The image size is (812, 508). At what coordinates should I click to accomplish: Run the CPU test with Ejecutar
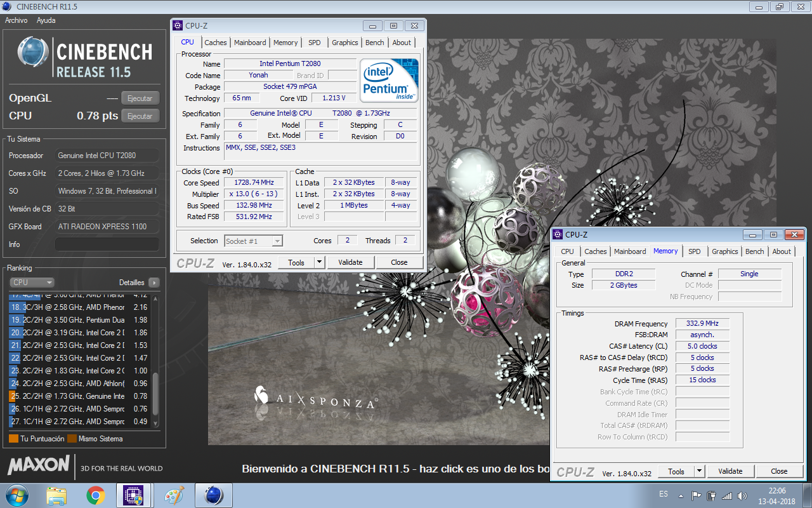point(140,116)
